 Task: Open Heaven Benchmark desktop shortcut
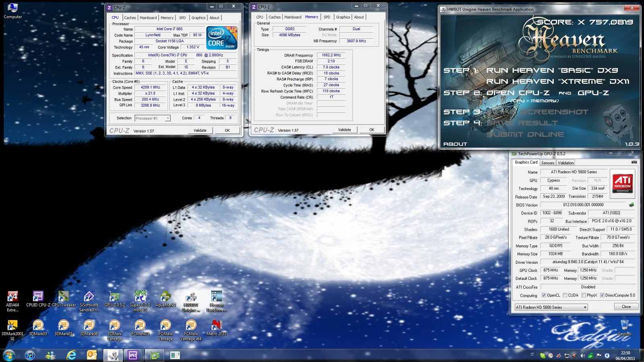217,301
